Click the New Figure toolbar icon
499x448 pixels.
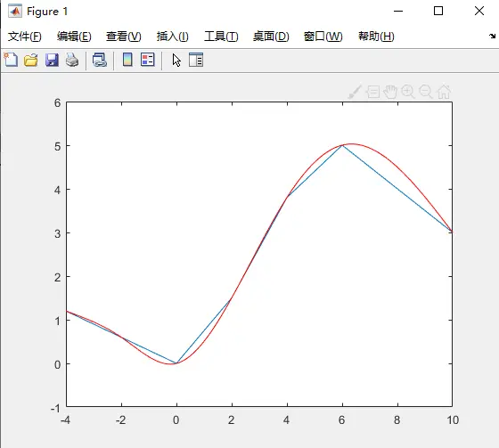11,60
